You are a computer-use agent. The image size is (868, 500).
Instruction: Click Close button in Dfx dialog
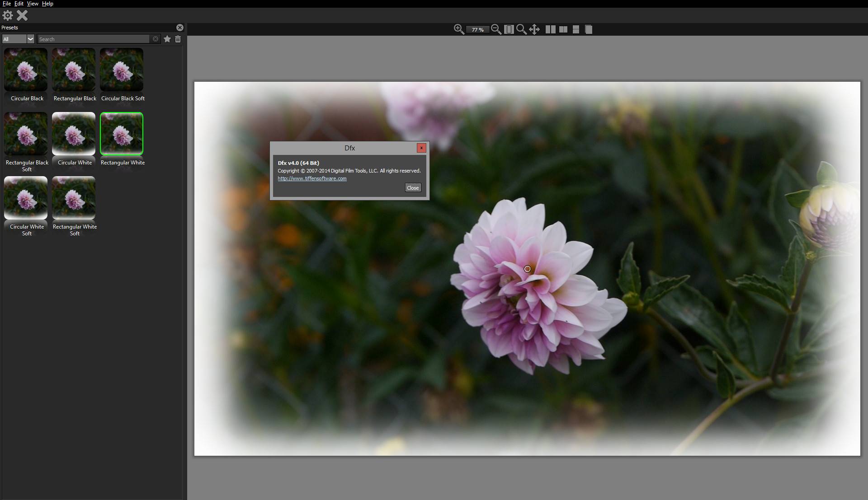pos(413,188)
